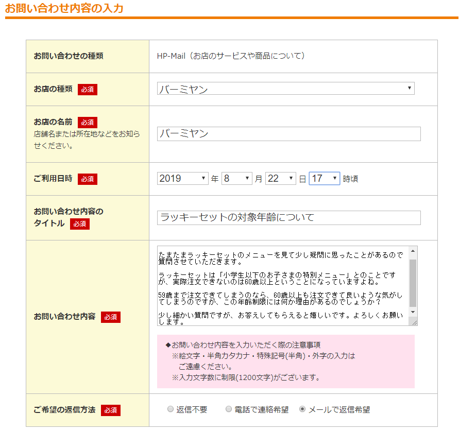
Task: Click the ご希望の返信方法 label
Action: (x=65, y=410)
